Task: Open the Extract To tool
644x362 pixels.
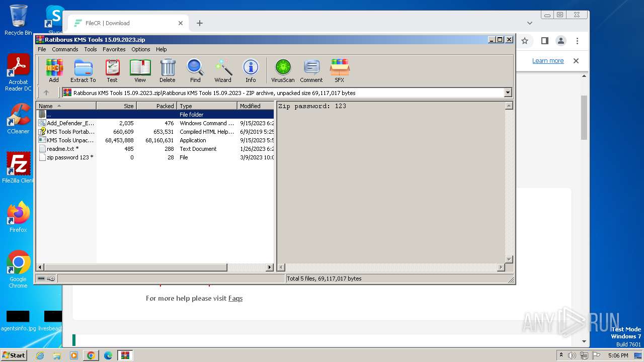Action: coord(83,70)
